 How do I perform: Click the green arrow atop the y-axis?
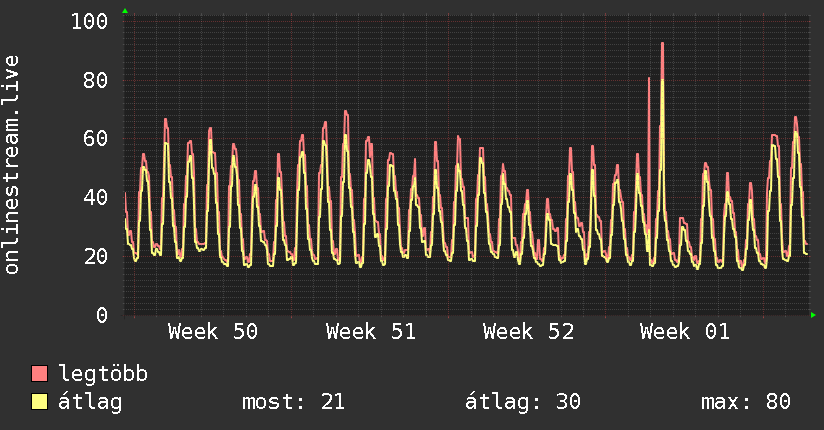point(124,11)
